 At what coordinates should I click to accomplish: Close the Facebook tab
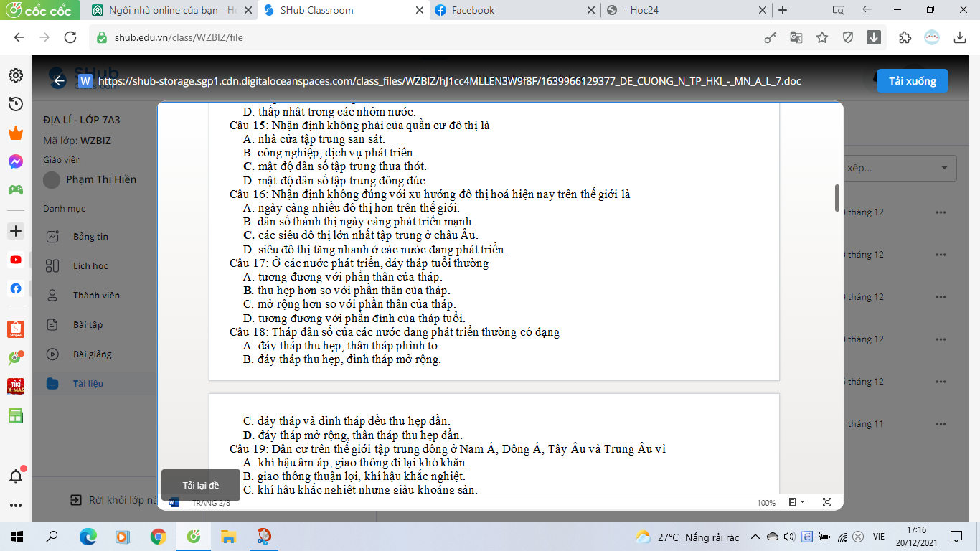point(591,10)
